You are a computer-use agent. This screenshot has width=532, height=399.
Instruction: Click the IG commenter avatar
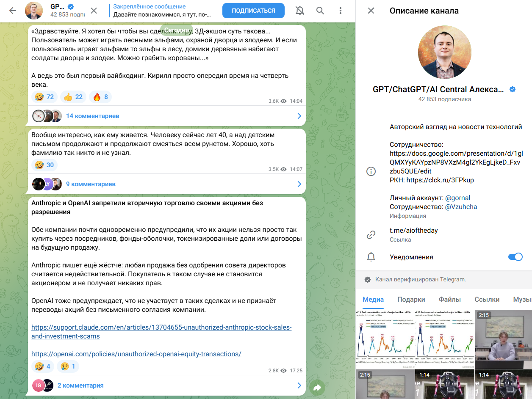[38, 385]
